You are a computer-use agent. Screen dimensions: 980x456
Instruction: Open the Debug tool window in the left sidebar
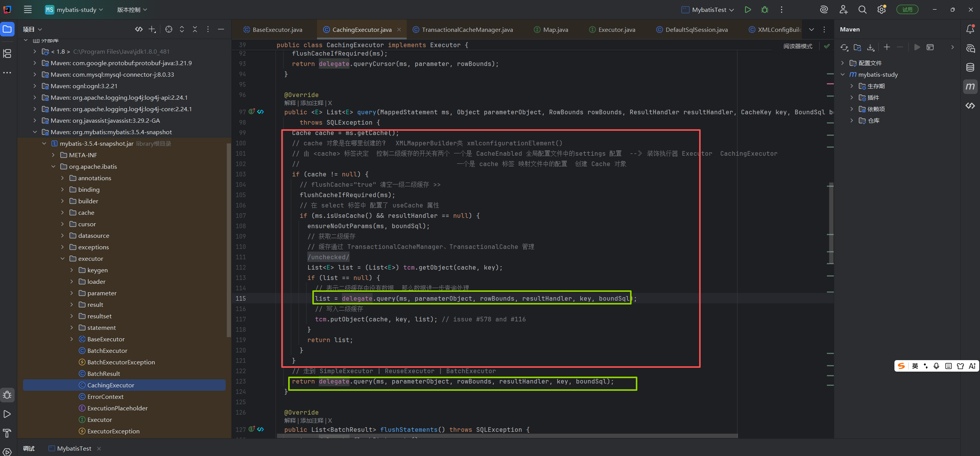click(7, 395)
